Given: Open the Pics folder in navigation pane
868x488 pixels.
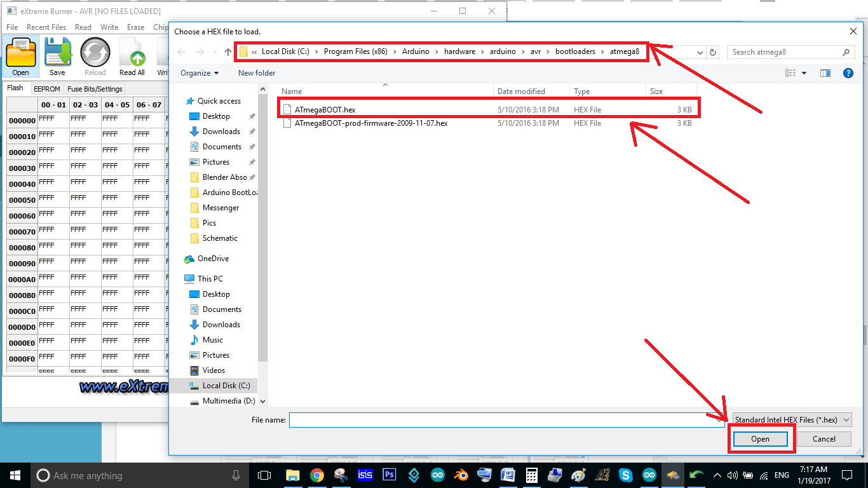Looking at the screenshot, I should (209, 223).
